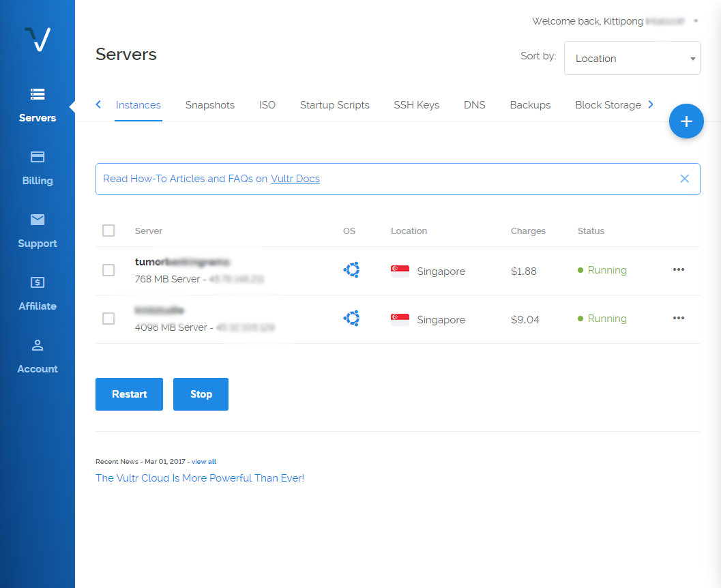This screenshot has height=588, width=721.
Task: Click the Running status of $1.88 server
Action: click(x=607, y=270)
